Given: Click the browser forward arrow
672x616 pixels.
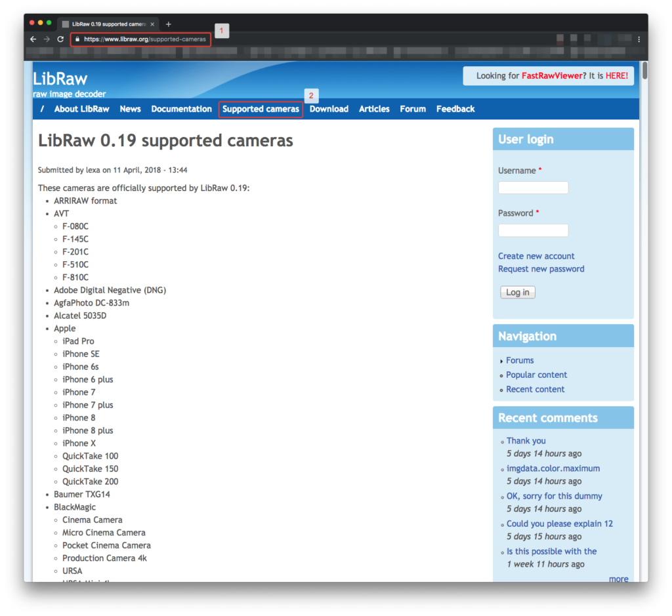Looking at the screenshot, I should [x=47, y=39].
